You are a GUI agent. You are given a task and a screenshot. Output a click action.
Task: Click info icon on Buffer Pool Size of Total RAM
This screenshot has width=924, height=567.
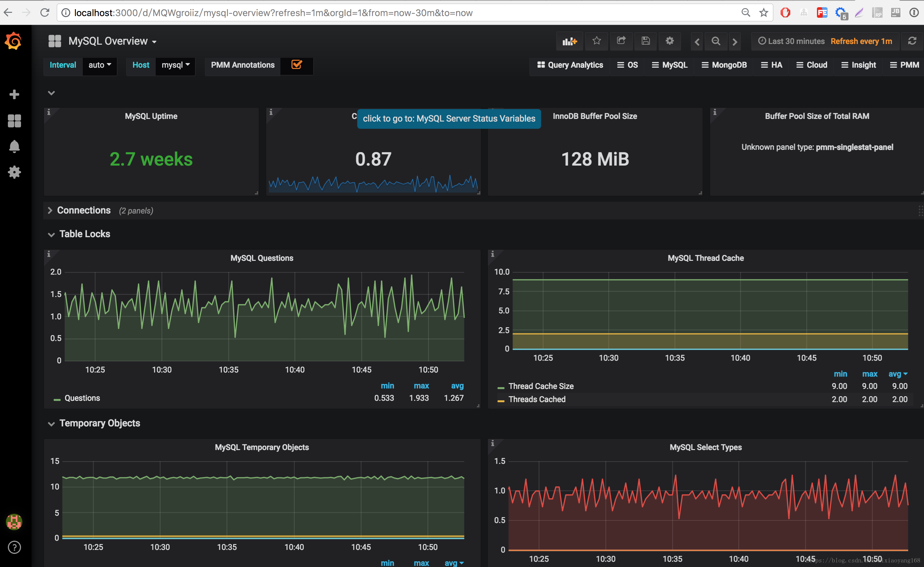pyautogui.click(x=715, y=112)
